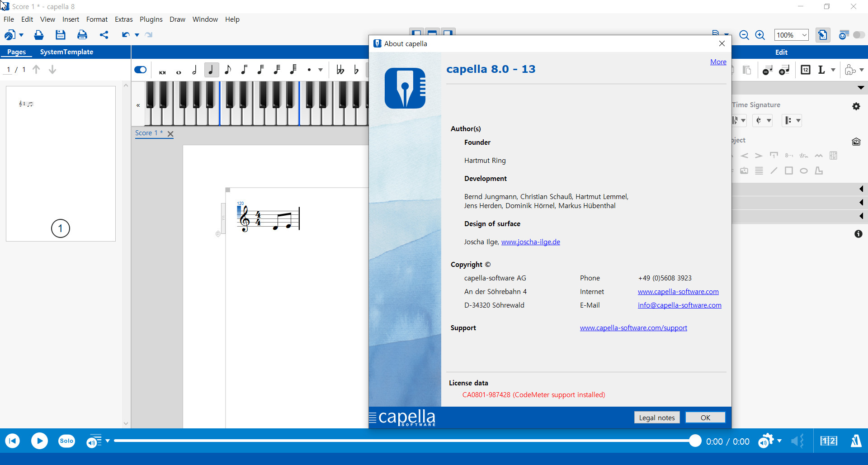Open the Format menu
868x465 pixels.
(97, 19)
